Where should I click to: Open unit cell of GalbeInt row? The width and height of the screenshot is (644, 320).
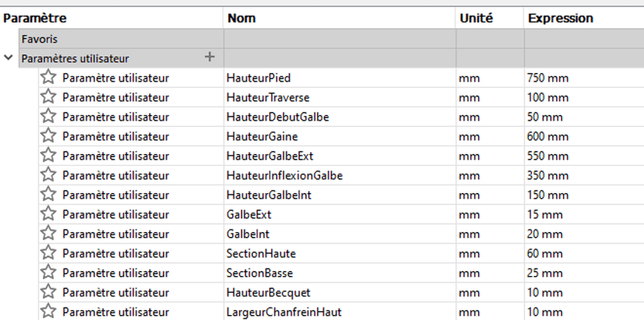[x=489, y=234]
